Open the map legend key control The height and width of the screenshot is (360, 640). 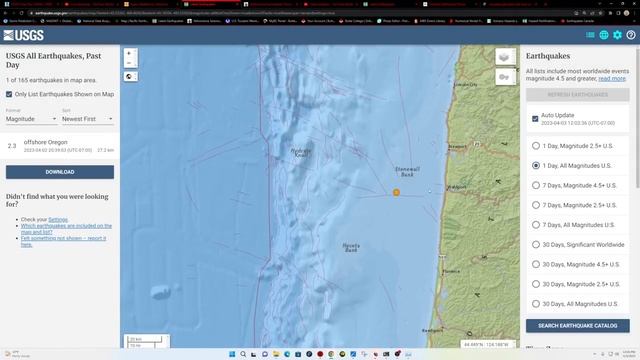pos(505,77)
